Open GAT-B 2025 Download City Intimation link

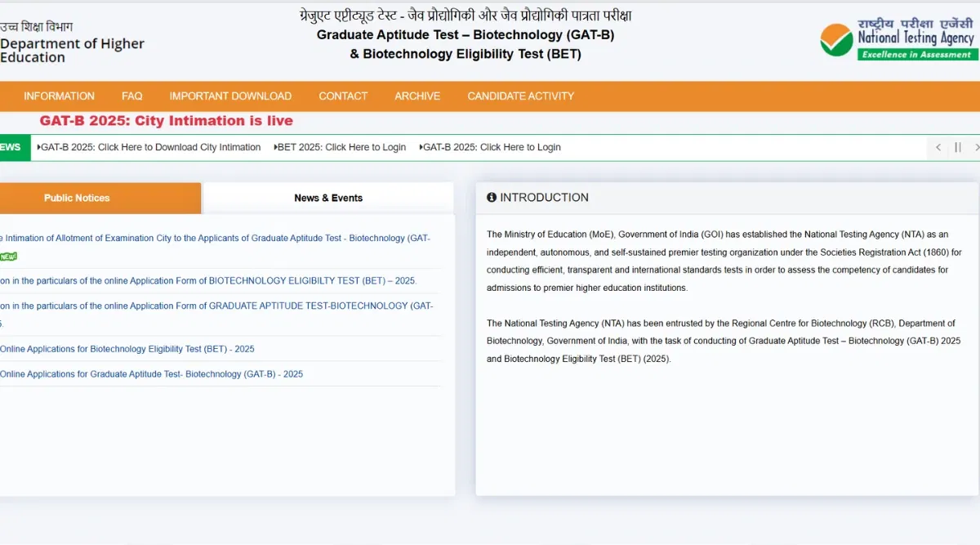[x=150, y=148]
